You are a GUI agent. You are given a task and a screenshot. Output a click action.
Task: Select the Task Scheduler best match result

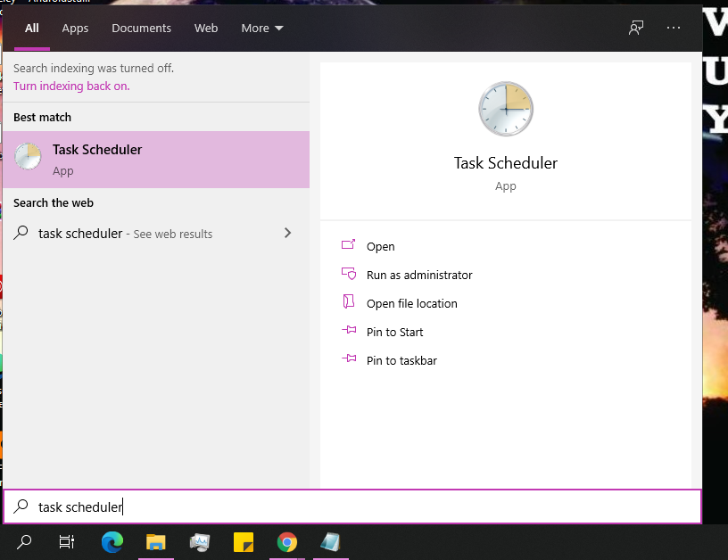click(156, 160)
